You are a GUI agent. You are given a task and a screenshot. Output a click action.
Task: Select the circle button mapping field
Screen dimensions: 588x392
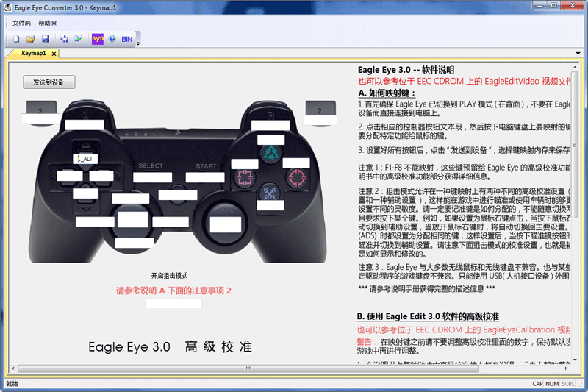click(296, 163)
